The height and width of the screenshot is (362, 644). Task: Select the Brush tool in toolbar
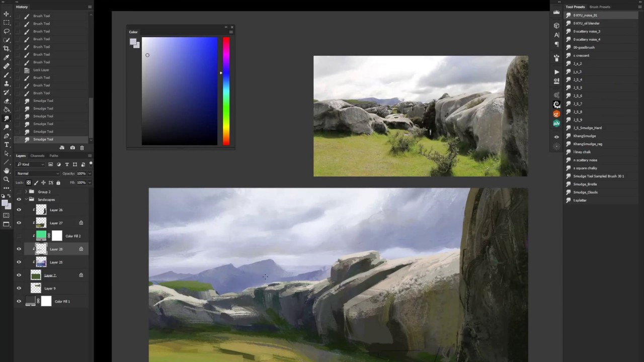point(7,74)
